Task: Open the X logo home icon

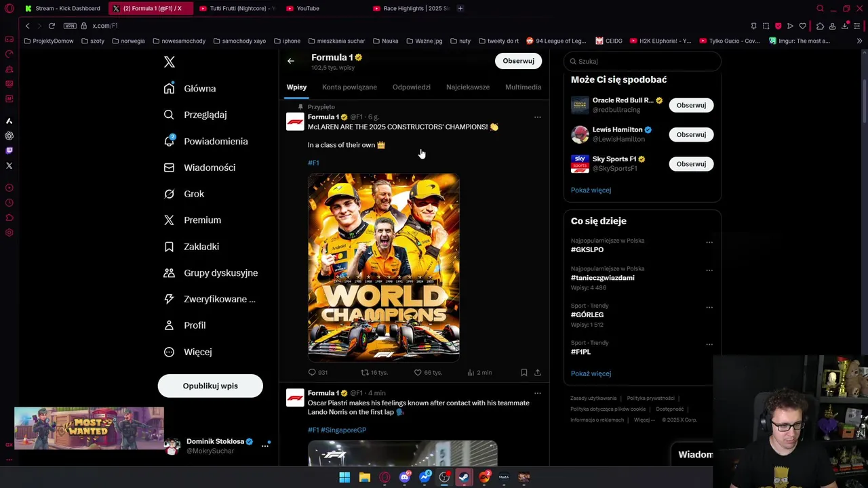Action: point(170,62)
